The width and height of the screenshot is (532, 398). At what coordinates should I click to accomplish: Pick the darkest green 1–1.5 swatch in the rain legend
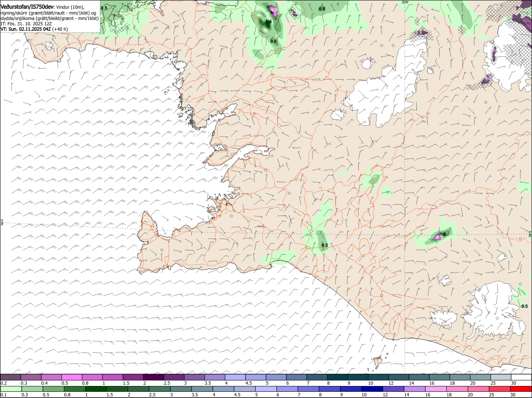pos(96,389)
